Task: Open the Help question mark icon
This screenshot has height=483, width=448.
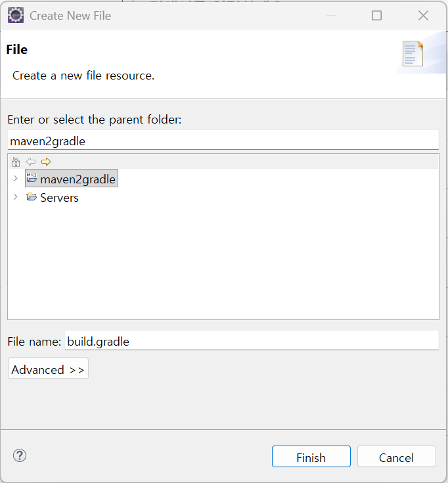Action: pos(20,455)
